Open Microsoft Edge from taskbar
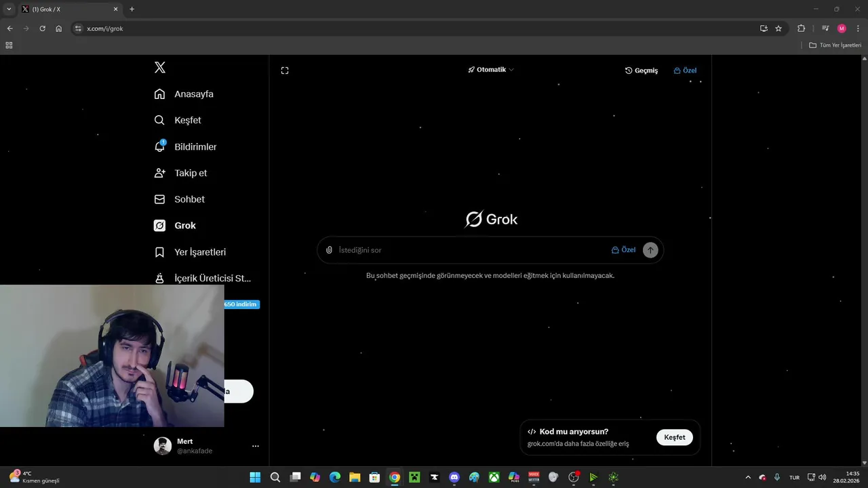Viewport: 868px width, 488px height. pos(335,477)
